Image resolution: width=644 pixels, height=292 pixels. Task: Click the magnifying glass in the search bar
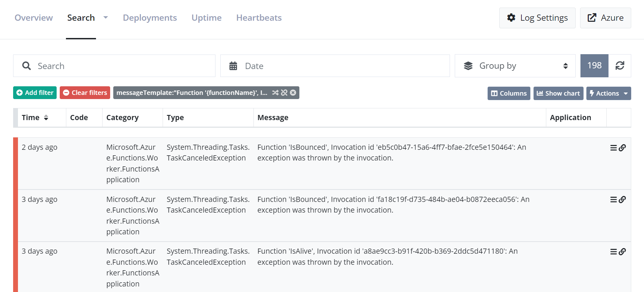27,66
